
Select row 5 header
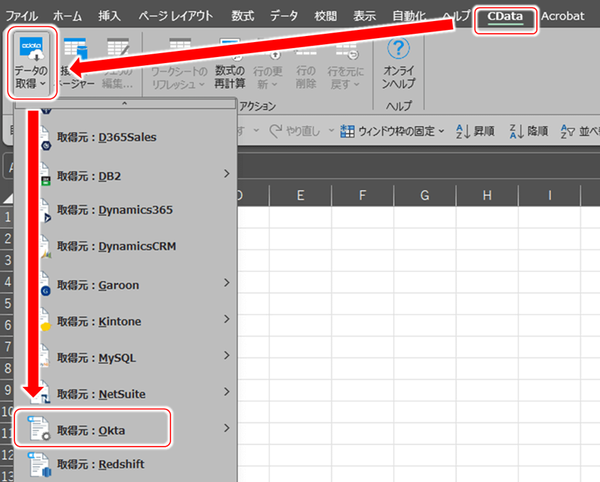pyautogui.click(x=7, y=303)
